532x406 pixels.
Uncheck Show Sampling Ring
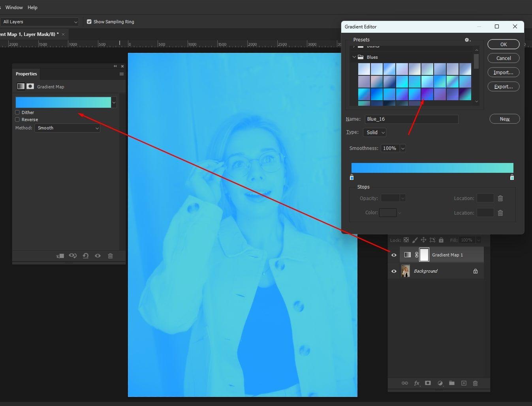click(89, 22)
